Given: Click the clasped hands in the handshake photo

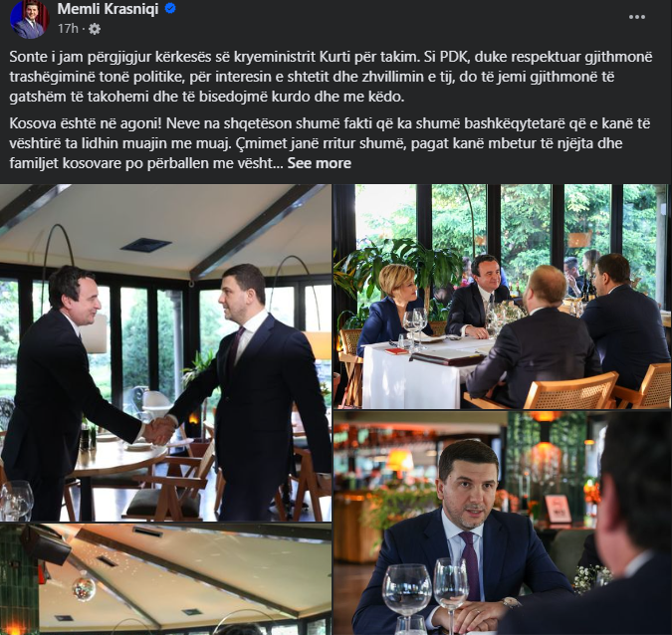Looking at the screenshot, I should click(x=159, y=430).
